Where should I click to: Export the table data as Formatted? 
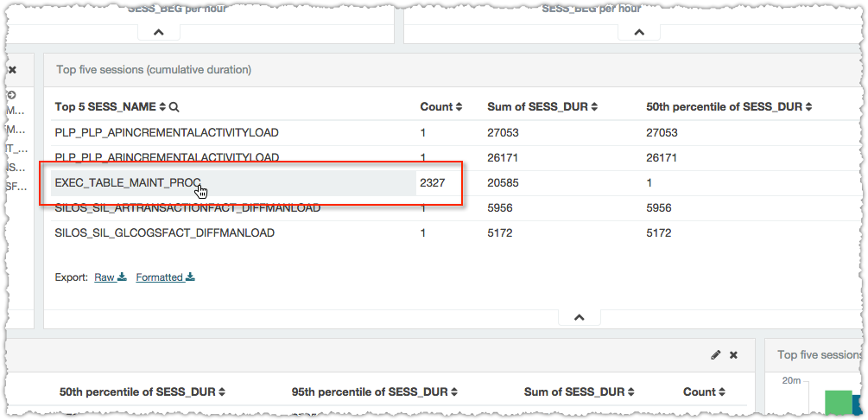point(165,277)
